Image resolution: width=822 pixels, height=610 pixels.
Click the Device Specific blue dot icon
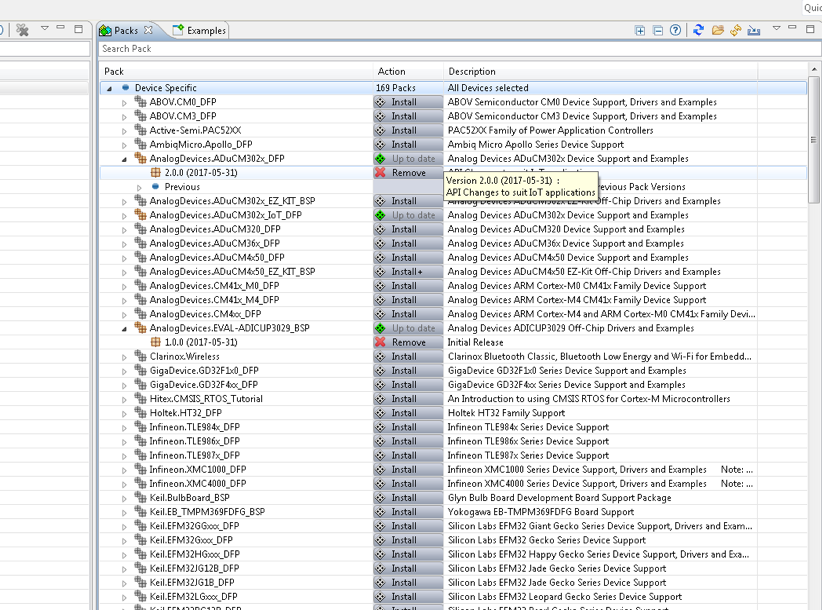coord(125,88)
